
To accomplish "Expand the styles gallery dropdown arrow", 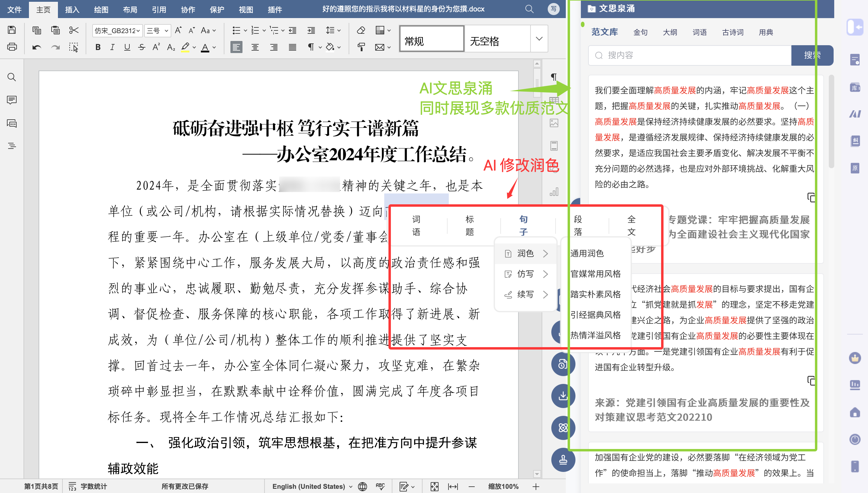I will coord(539,39).
